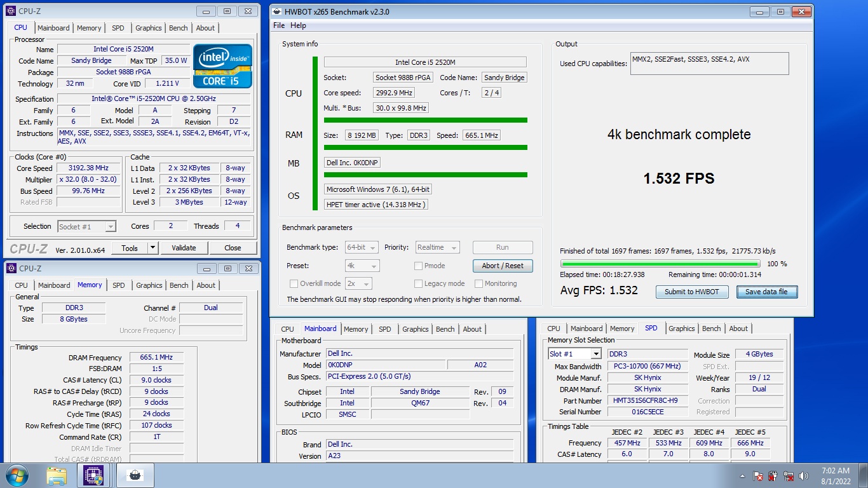Viewport: 868px width, 488px height.
Task: Open the Help menu in HWBOT
Action: point(298,25)
